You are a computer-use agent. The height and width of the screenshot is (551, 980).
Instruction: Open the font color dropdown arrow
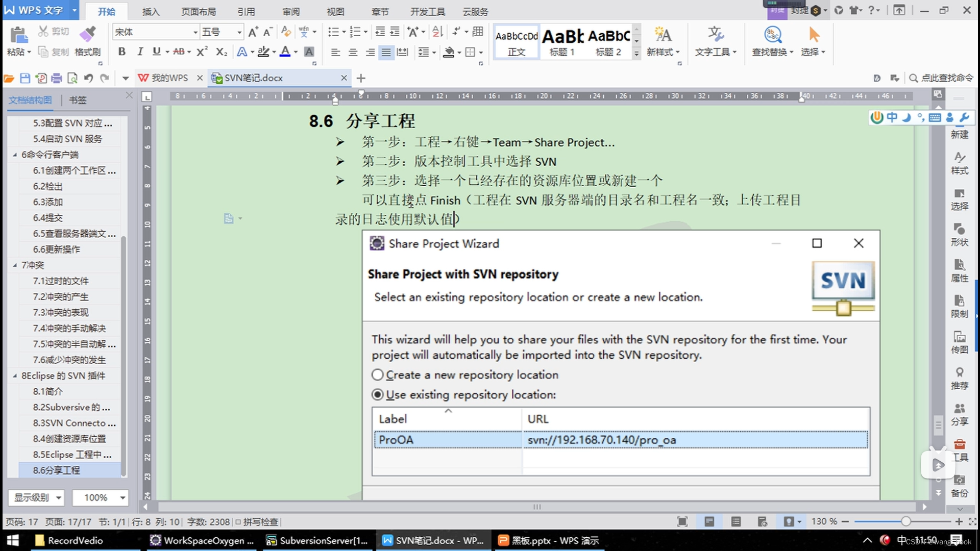(x=296, y=52)
